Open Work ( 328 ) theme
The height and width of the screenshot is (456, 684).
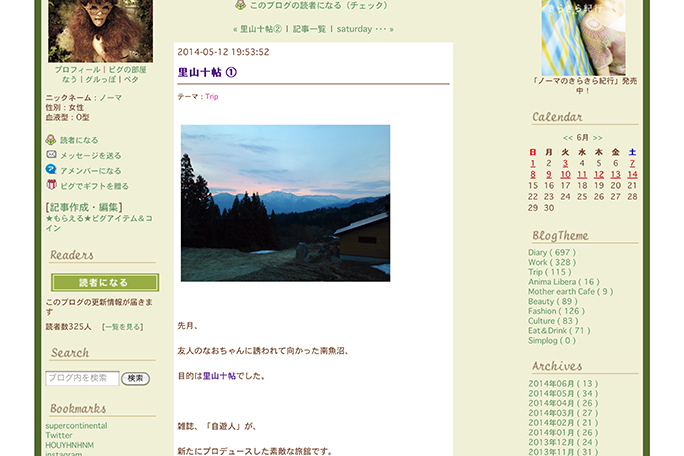552,262
